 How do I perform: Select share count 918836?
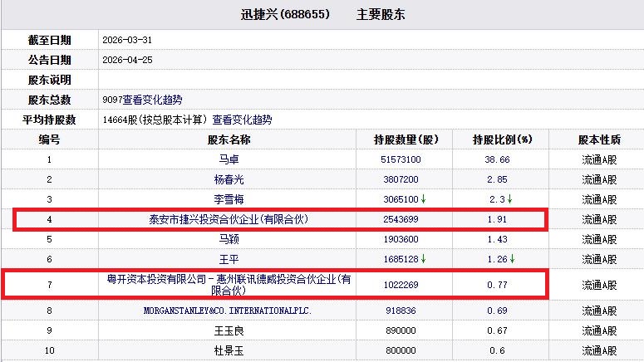[x=401, y=311]
